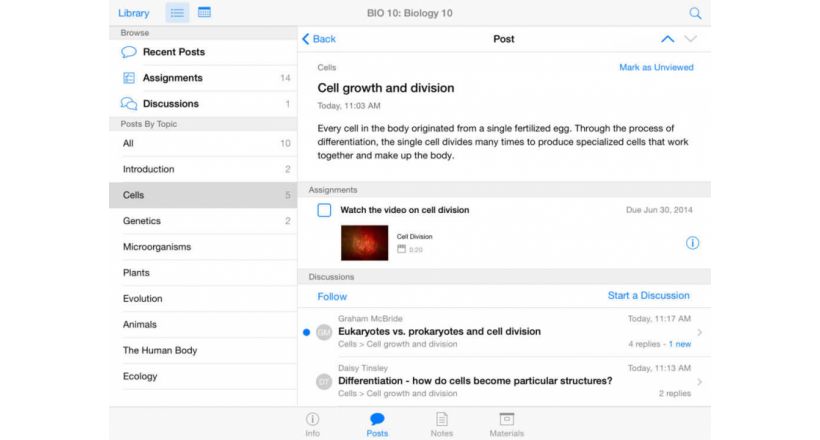Switch to calendar view icon
The width and height of the screenshot is (820, 440).
point(204,13)
